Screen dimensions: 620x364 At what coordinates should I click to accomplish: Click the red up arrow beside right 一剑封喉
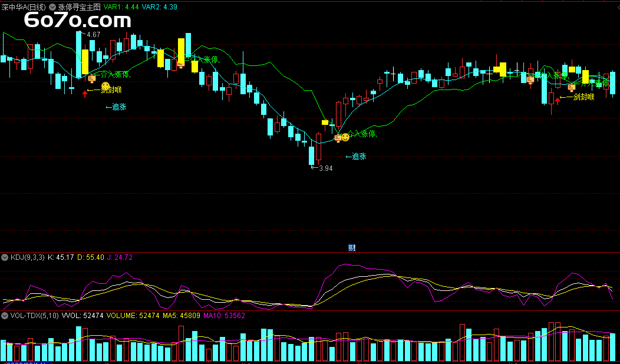coord(557,101)
